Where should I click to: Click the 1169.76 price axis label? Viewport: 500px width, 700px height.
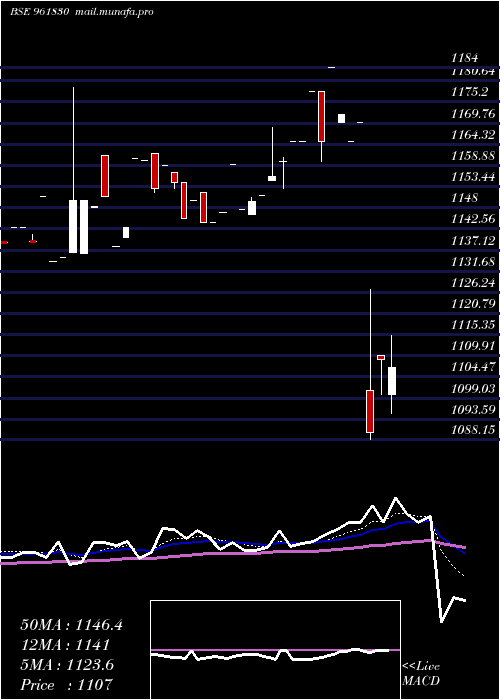pos(473,113)
